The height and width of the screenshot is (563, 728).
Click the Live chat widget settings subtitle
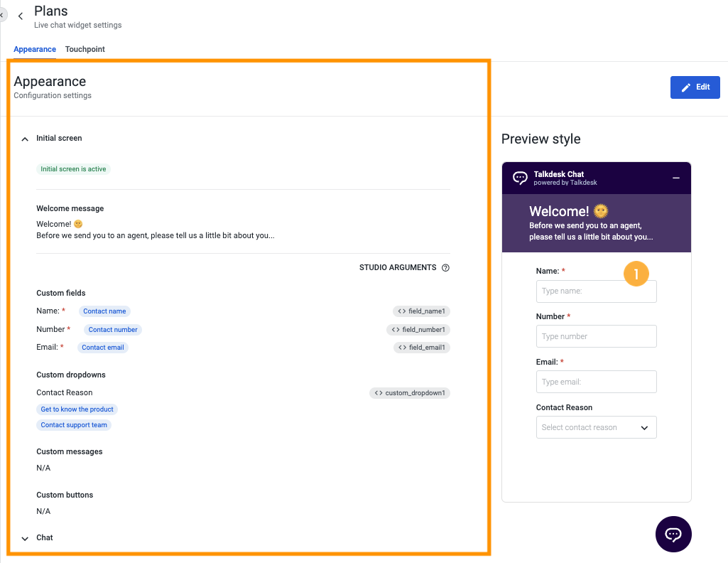pos(78,25)
